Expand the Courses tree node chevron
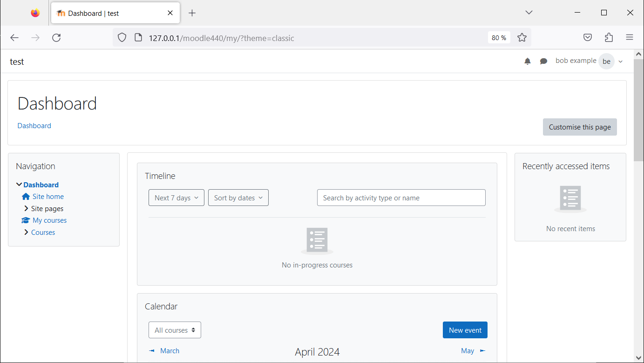 pyautogui.click(x=26, y=232)
